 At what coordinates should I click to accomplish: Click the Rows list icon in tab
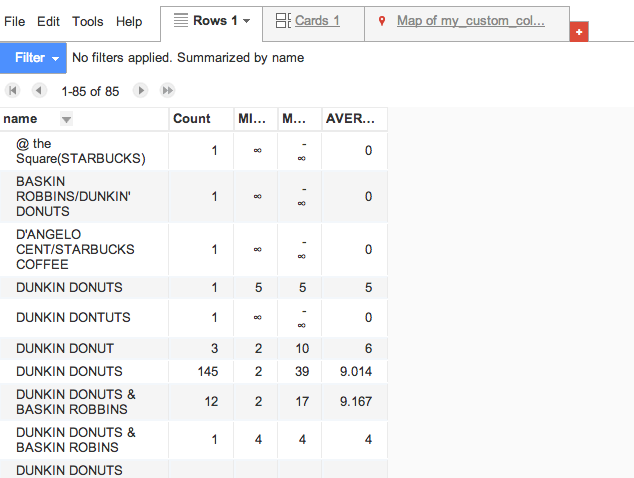pyautogui.click(x=181, y=20)
